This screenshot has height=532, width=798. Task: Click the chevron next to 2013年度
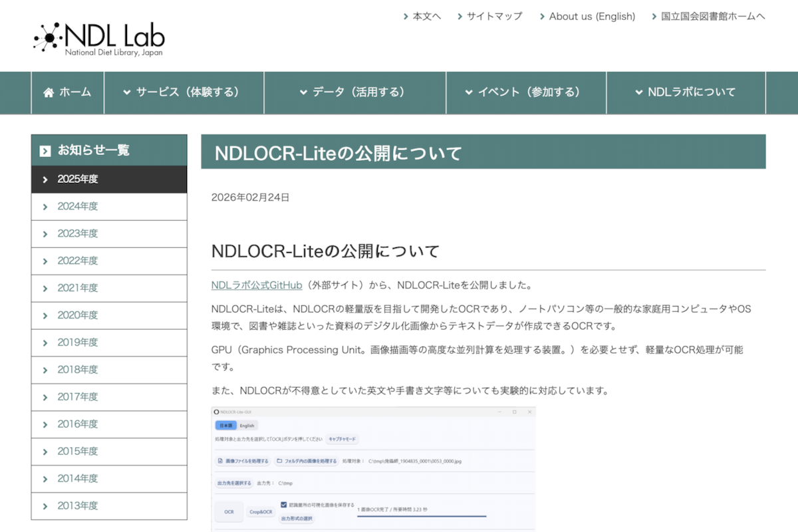pyautogui.click(x=45, y=507)
